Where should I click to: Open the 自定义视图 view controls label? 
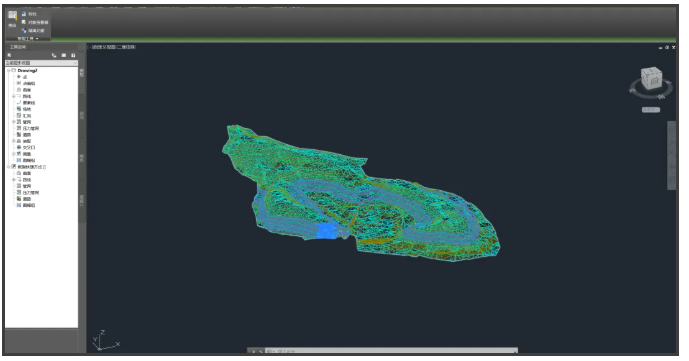[103, 47]
